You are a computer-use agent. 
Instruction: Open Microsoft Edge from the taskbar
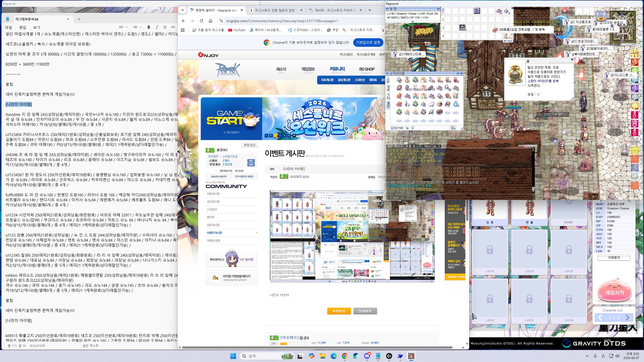(x=334, y=356)
